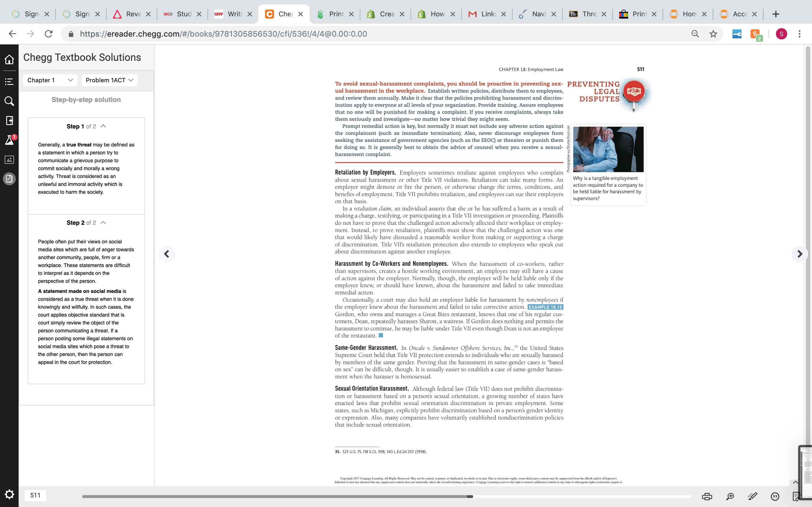Open the Problem 1ACT dropdown
This screenshot has height=507, width=812.
pyautogui.click(x=109, y=80)
